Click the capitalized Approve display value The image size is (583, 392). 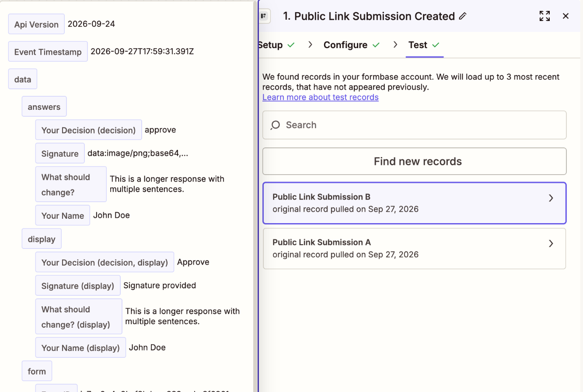coord(193,262)
